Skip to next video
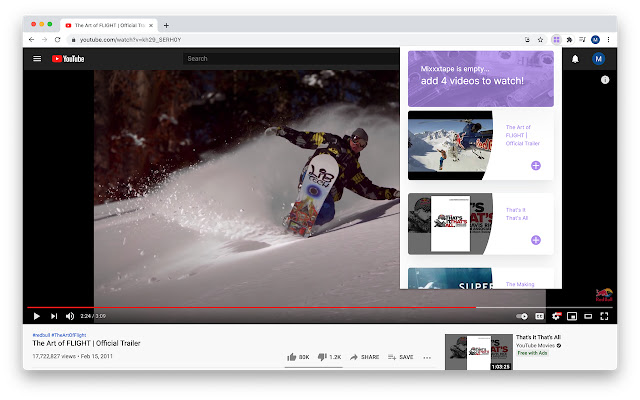640x400 pixels. pos(54,316)
